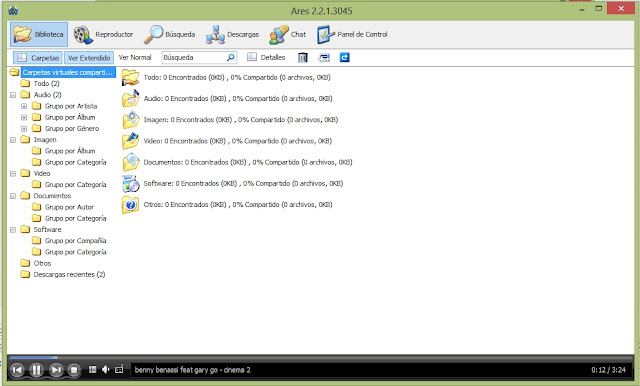The image size is (640, 386).
Task: Click the 0:12 / 3:24 time display
Action: 608,370
